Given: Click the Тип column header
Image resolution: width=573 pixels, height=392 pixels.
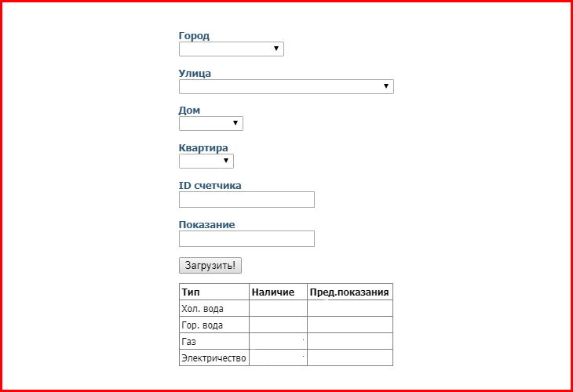Looking at the screenshot, I should click(191, 292).
